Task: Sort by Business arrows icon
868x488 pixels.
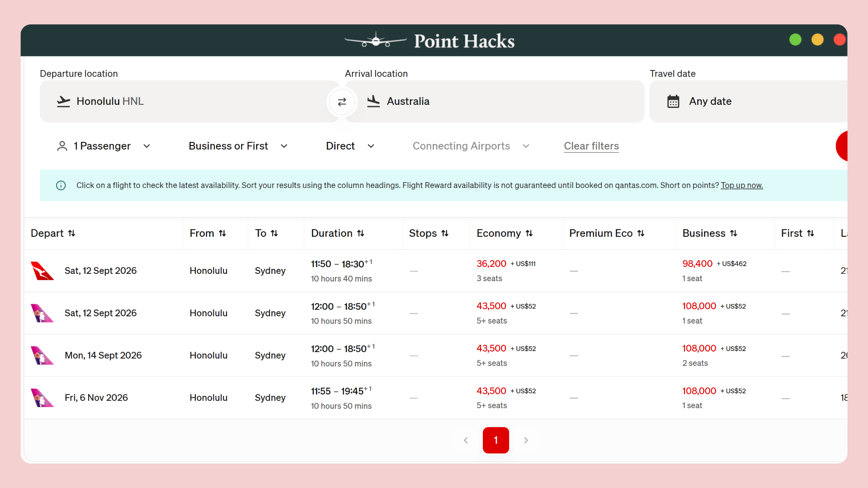Action: point(733,233)
